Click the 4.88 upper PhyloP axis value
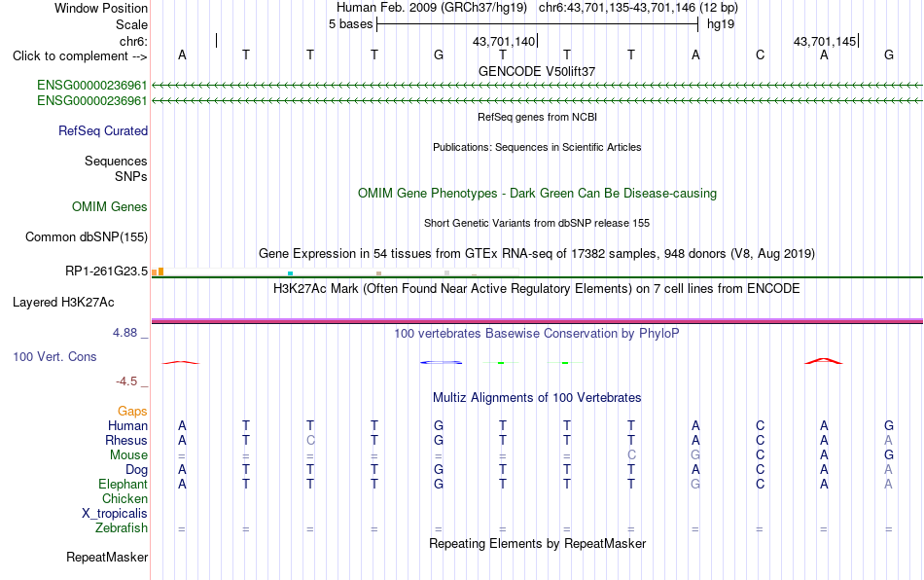Screen dimensions: 924x580 (x=124, y=333)
